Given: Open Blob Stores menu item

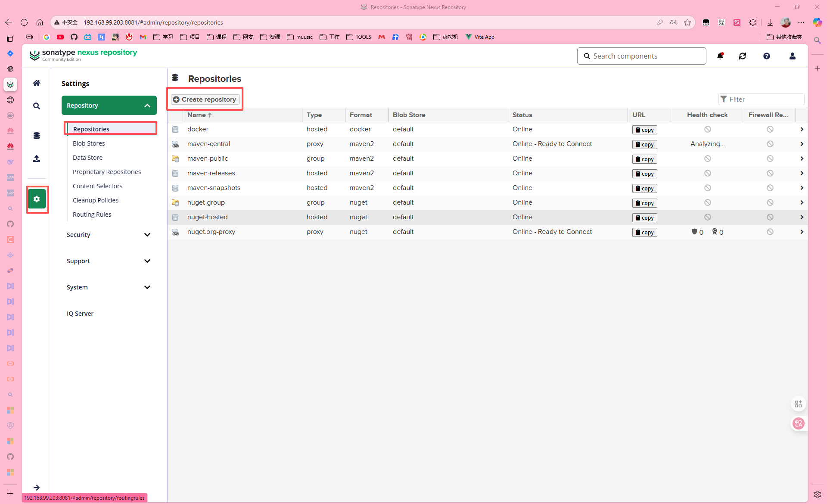Looking at the screenshot, I should tap(89, 143).
